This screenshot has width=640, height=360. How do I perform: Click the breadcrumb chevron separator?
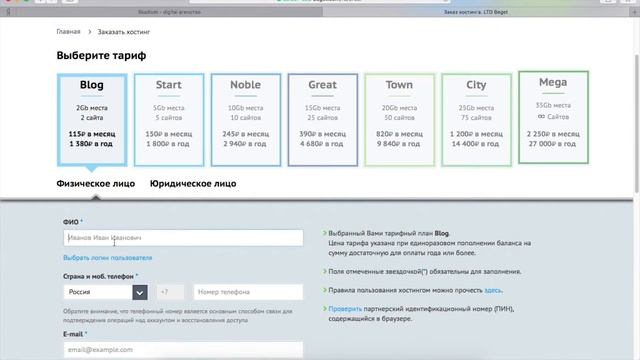[x=89, y=31]
